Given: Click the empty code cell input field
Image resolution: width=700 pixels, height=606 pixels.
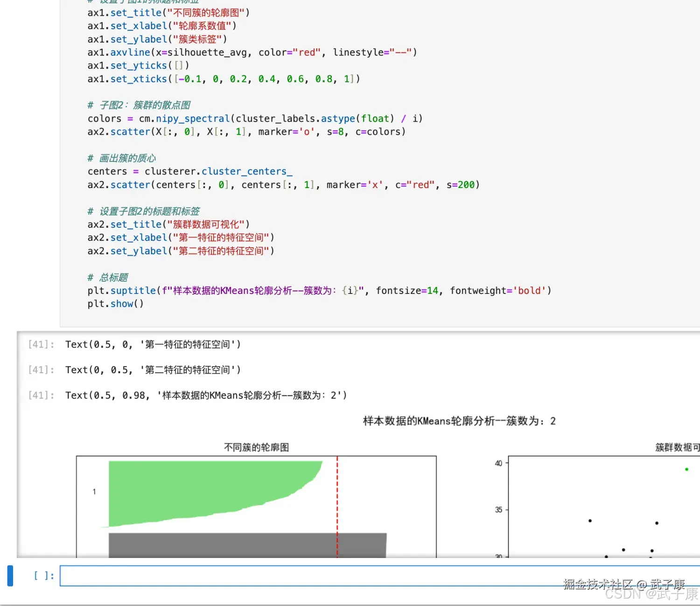Looking at the screenshot, I should tap(380, 576).
